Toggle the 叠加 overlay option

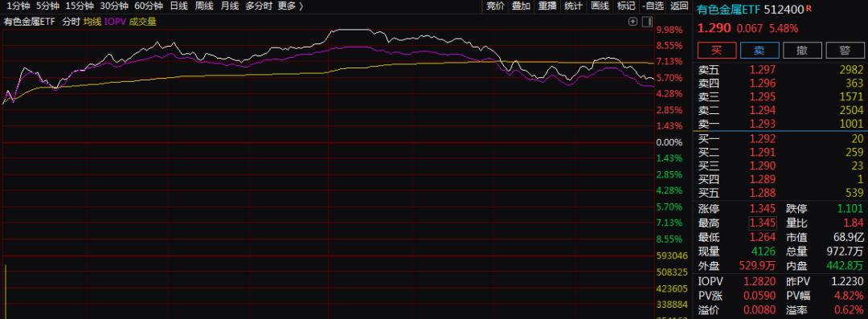pyautogui.click(x=520, y=6)
